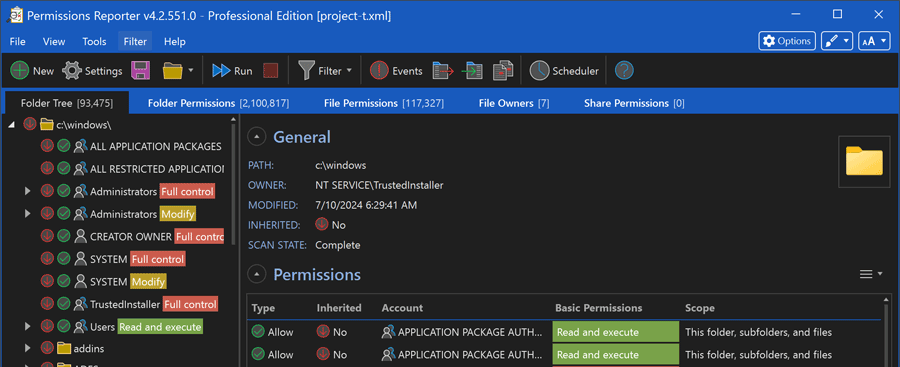Switch to Share Permissions tab

point(634,103)
